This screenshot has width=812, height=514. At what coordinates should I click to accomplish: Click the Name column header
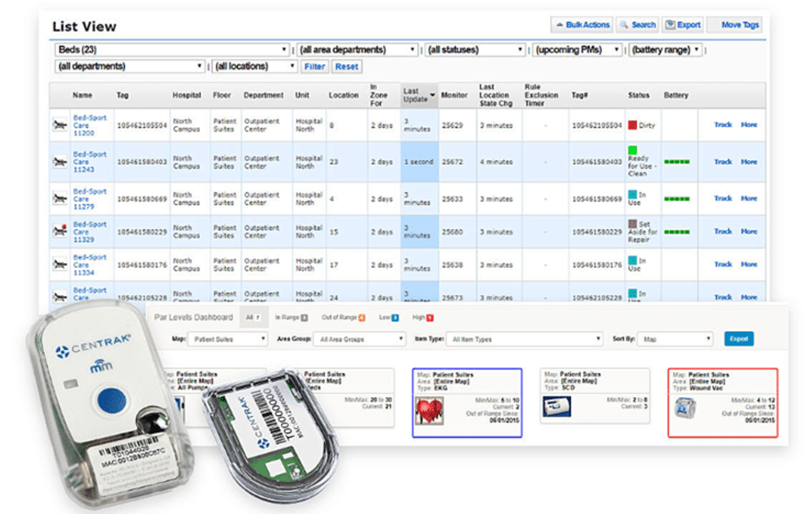coord(82,95)
